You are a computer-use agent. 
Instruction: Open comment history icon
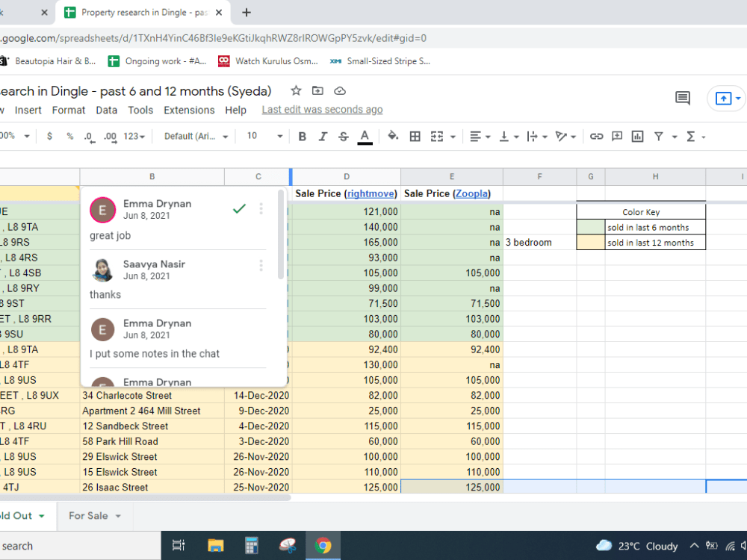click(683, 98)
